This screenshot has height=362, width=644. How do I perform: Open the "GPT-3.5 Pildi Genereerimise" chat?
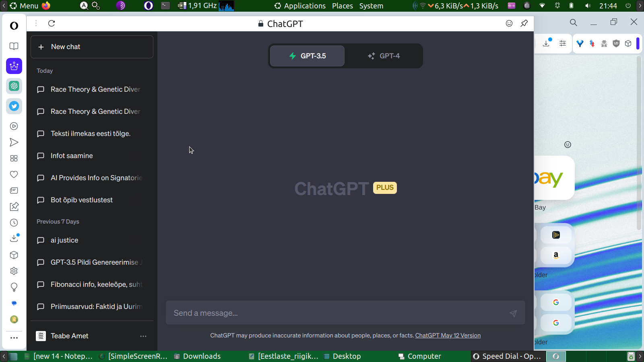pos(92,262)
